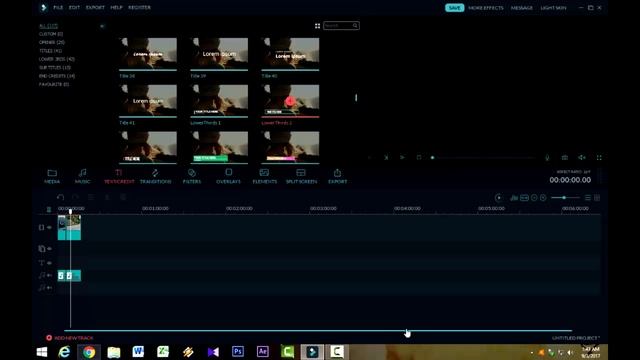
Task: Play the preview
Action: (402, 157)
